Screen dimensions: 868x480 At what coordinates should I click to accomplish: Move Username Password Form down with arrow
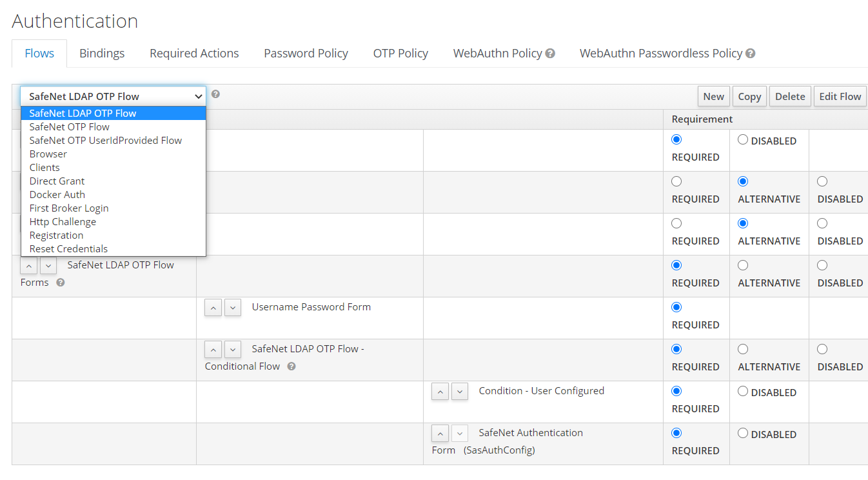click(233, 308)
